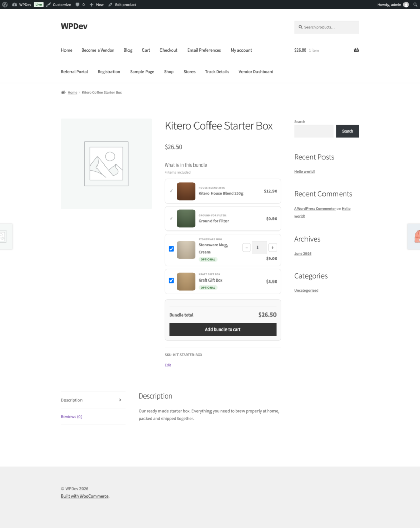This screenshot has height=528, width=420.
Task: Click Kraft Gift Box thumbnail
Action: [186, 282]
